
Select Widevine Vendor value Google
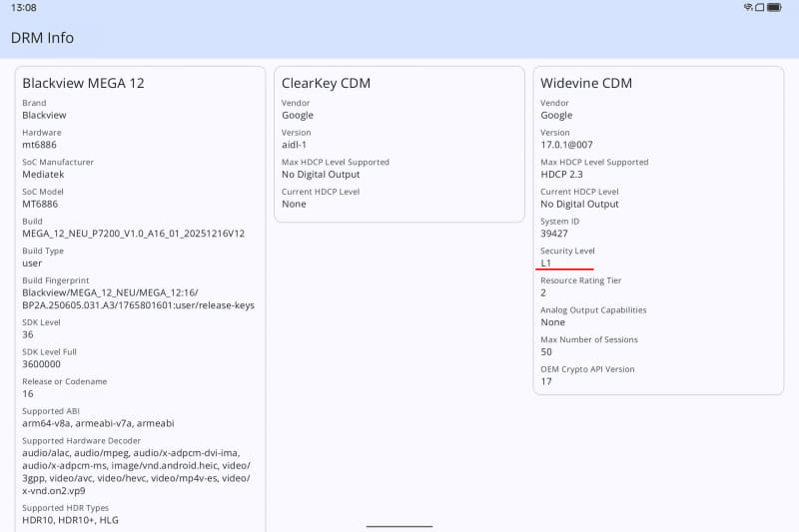coord(556,116)
